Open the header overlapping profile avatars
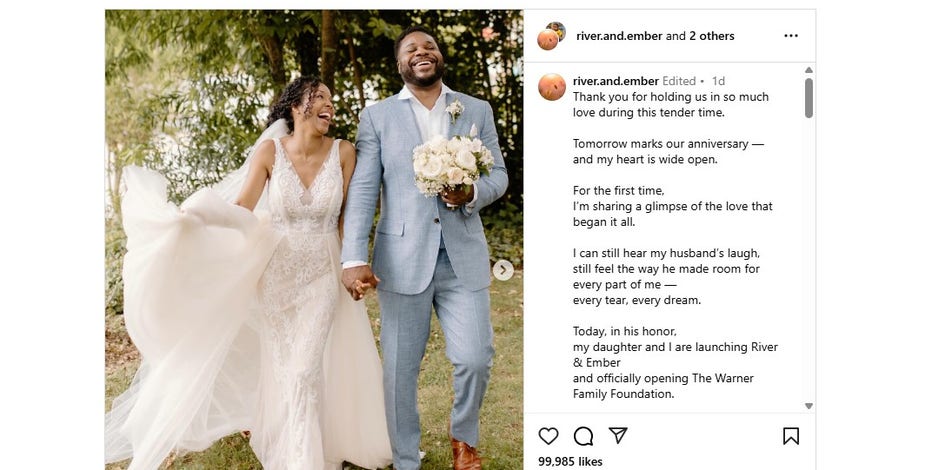The width and height of the screenshot is (932, 470). tap(551, 36)
